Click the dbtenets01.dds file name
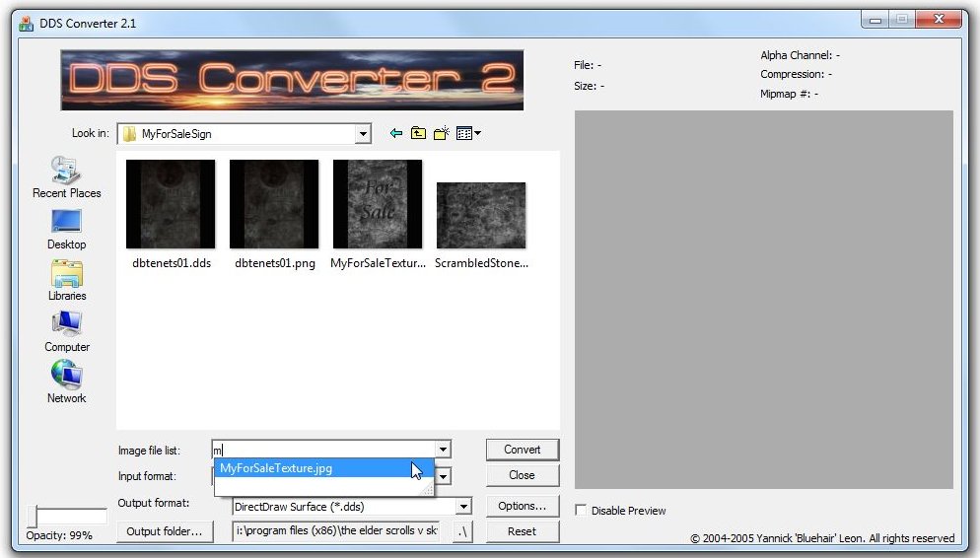The image size is (980, 558). click(x=172, y=263)
